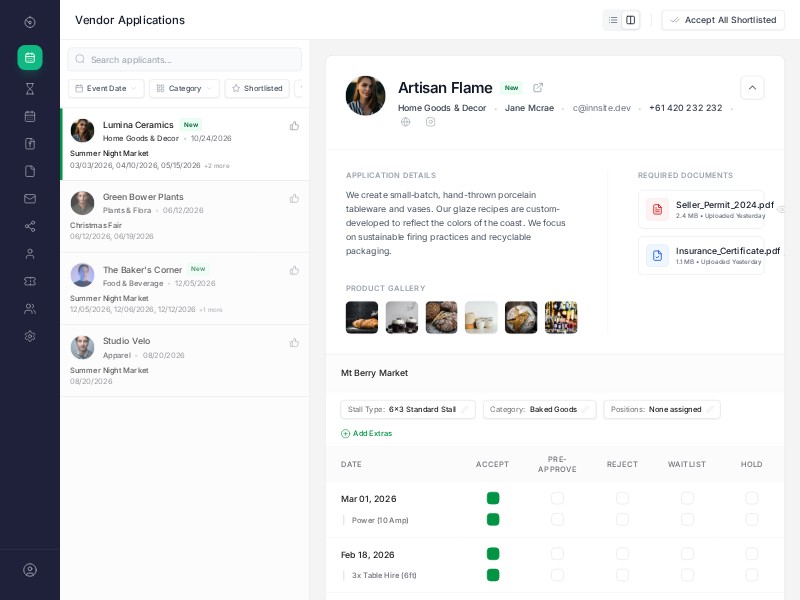
Task: Click the help icon at sidebar bottom
Action: [x=30, y=570]
